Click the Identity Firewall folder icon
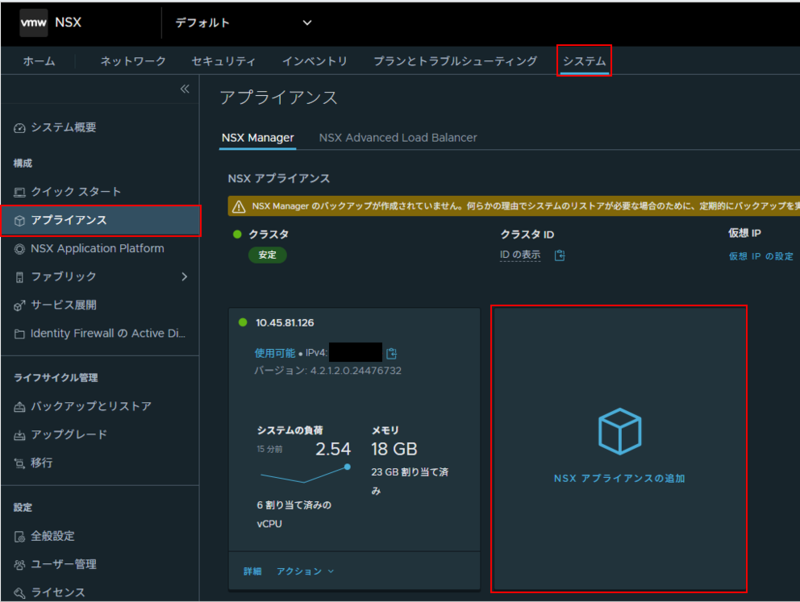 [19, 334]
